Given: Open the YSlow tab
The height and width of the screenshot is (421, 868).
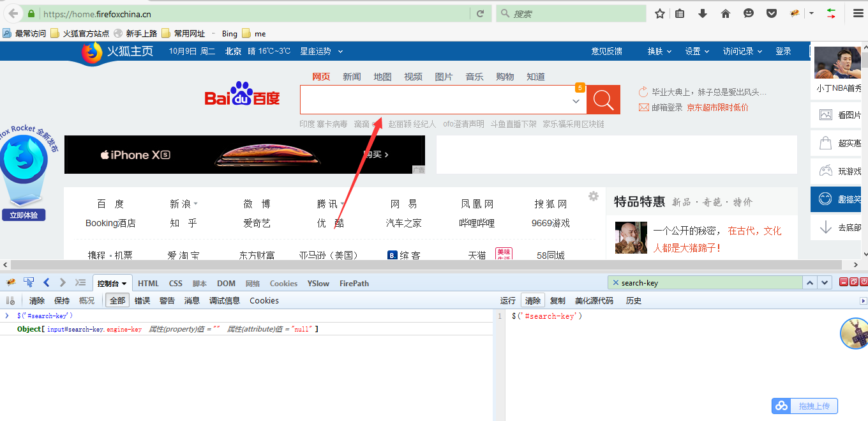Looking at the screenshot, I should coord(318,283).
